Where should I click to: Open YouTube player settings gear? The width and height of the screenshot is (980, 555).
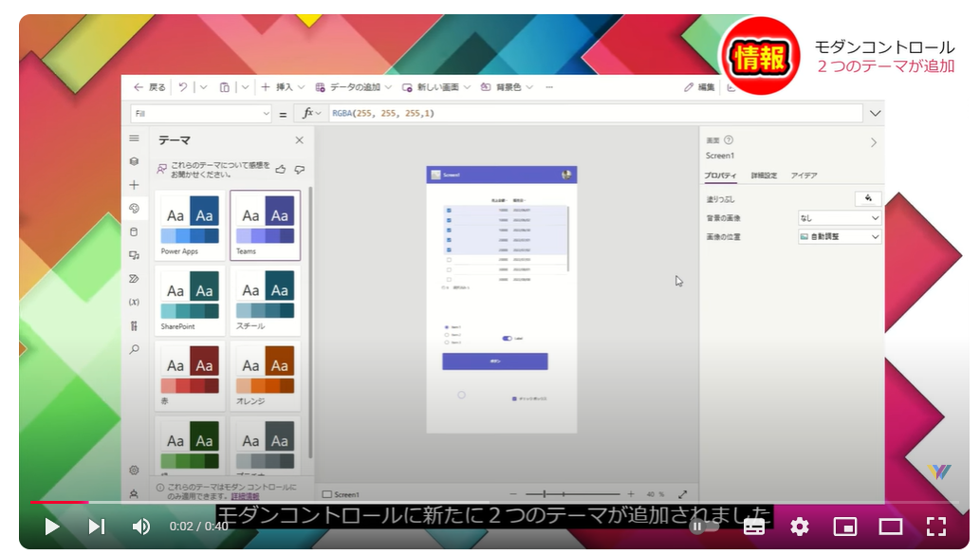tap(800, 527)
